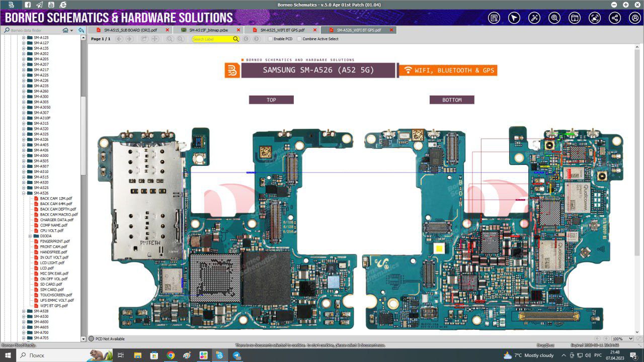Expand the SM-A528 folder node

point(24,311)
